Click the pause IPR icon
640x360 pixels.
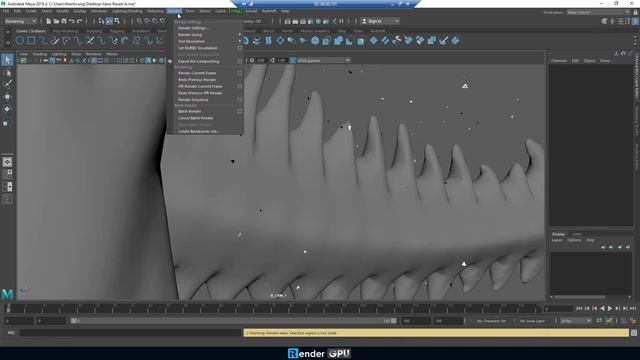(x=342, y=21)
